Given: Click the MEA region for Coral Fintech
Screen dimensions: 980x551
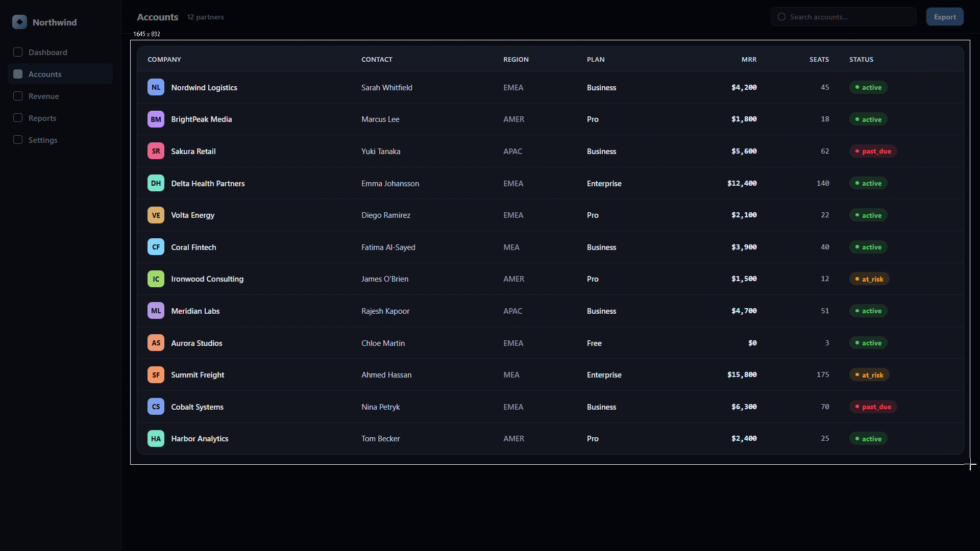Looking at the screenshot, I should [x=511, y=247].
